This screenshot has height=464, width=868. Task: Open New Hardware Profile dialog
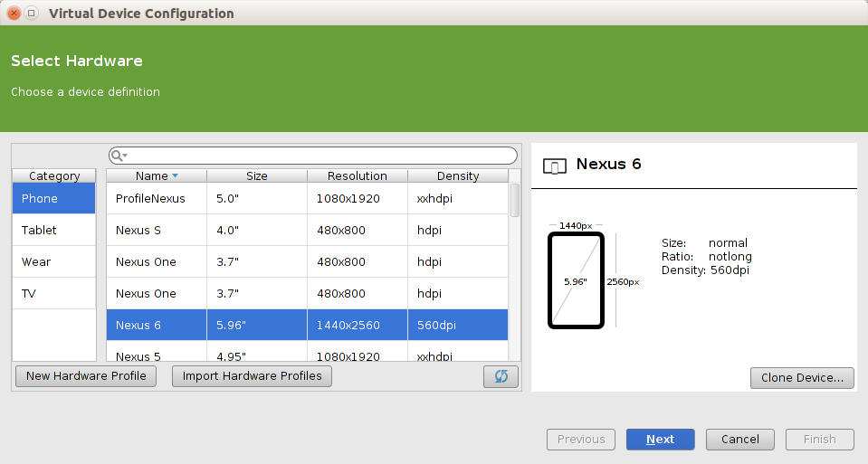pos(86,376)
